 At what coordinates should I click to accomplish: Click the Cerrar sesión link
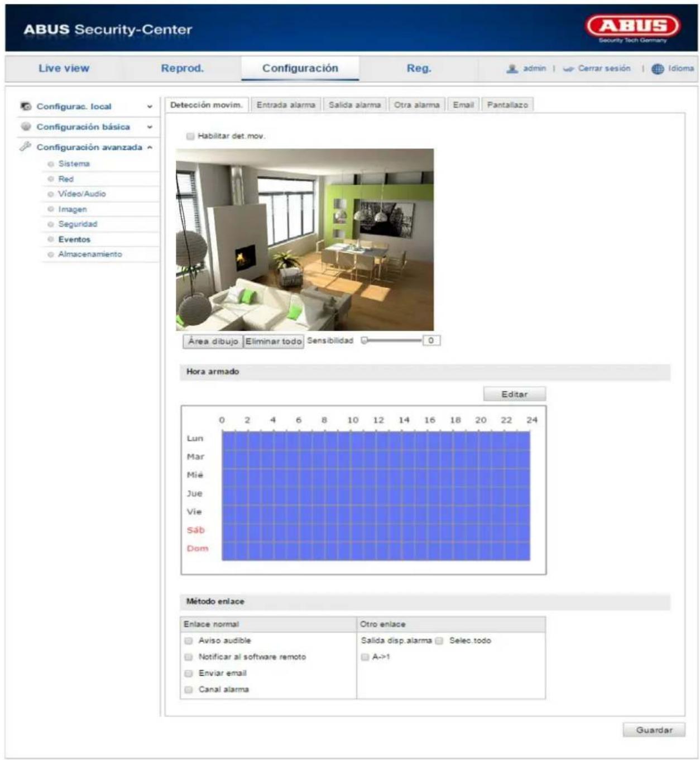pyautogui.click(x=604, y=68)
